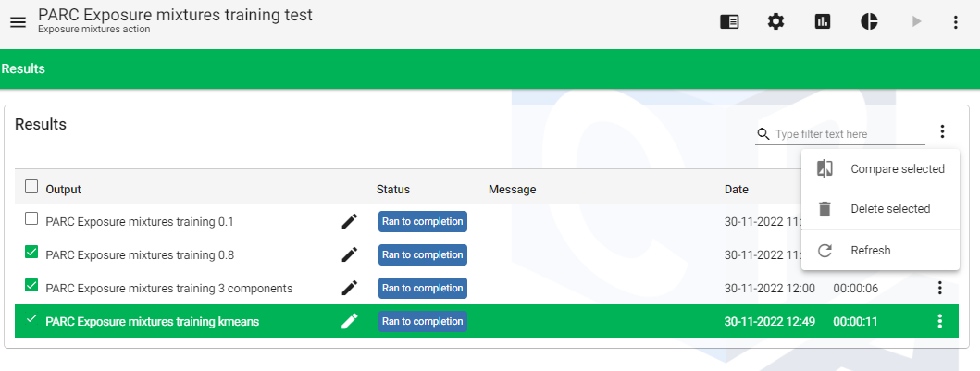980x371 pixels.
Task: Toggle the select-all checkbox in header
Action: [31, 187]
